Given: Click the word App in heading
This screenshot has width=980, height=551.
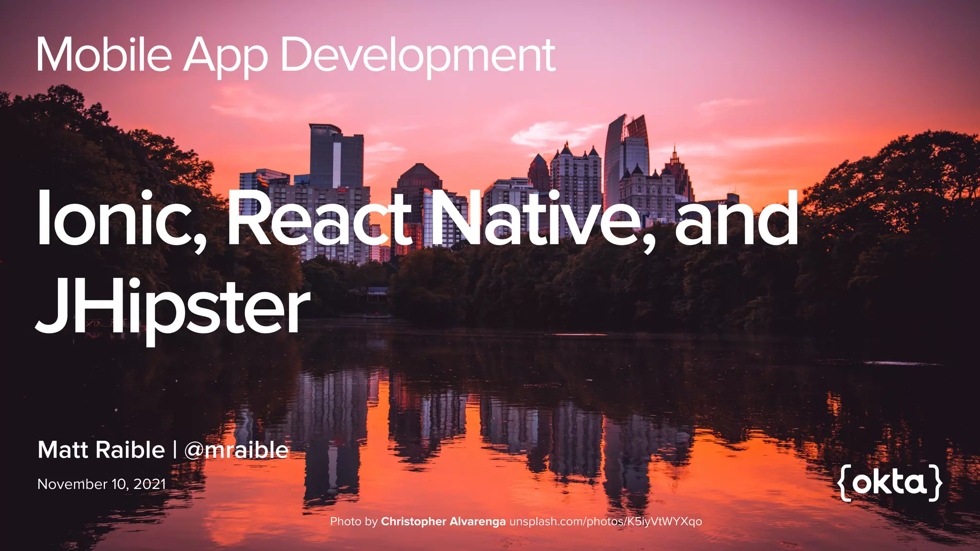Looking at the screenshot, I should [226, 55].
